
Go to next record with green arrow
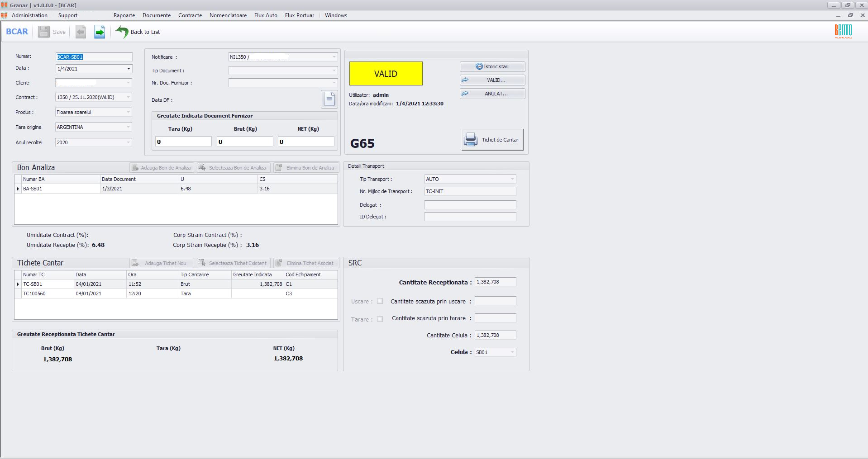pyautogui.click(x=100, y=32)
